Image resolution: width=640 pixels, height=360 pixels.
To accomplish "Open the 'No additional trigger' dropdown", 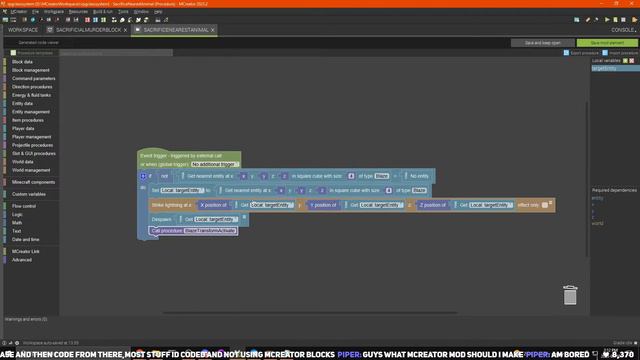I will [x=215, y=164].
